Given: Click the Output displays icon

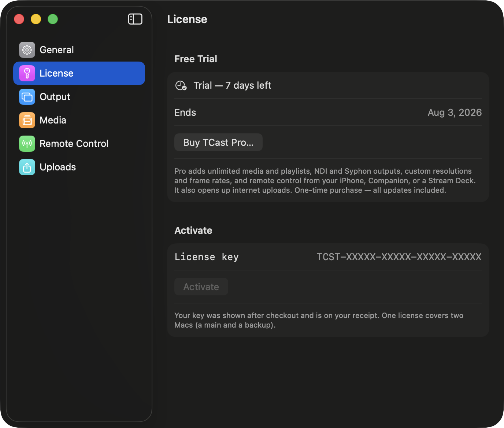Looking at the screenshot, I should (x=27, y=97).
